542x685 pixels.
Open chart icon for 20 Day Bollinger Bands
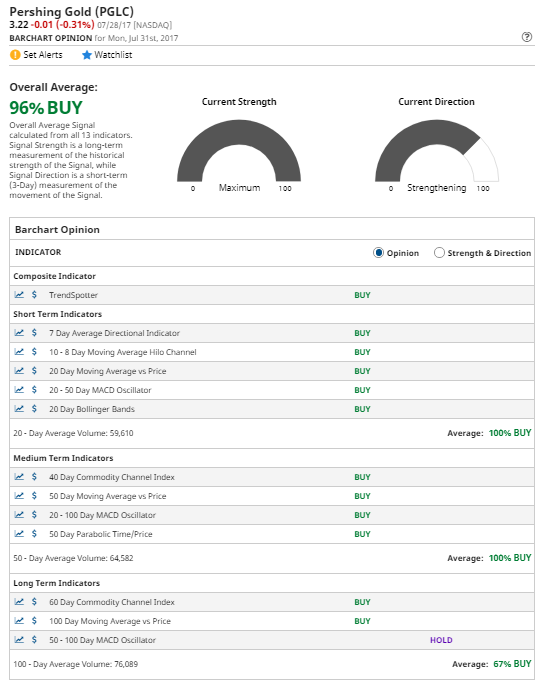[x=19, y=408]
